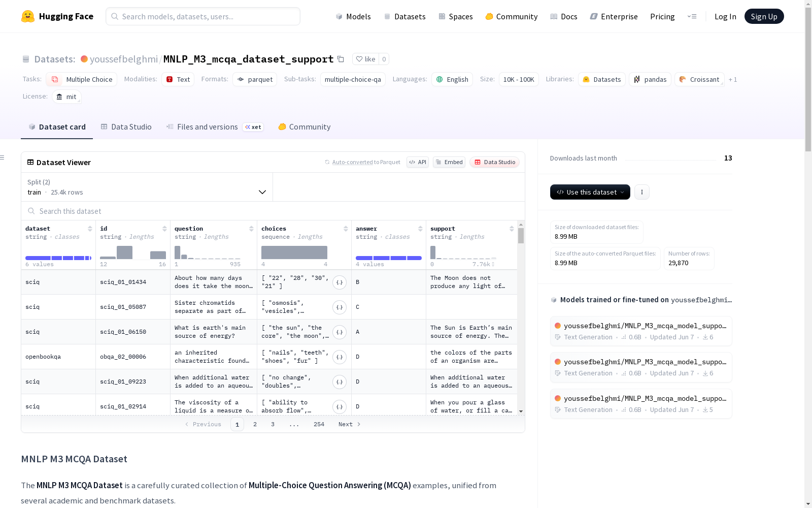Click the support lengths histogram
Image resolution: width=812 pixels, height=508 pixels.
coord(463,252)
